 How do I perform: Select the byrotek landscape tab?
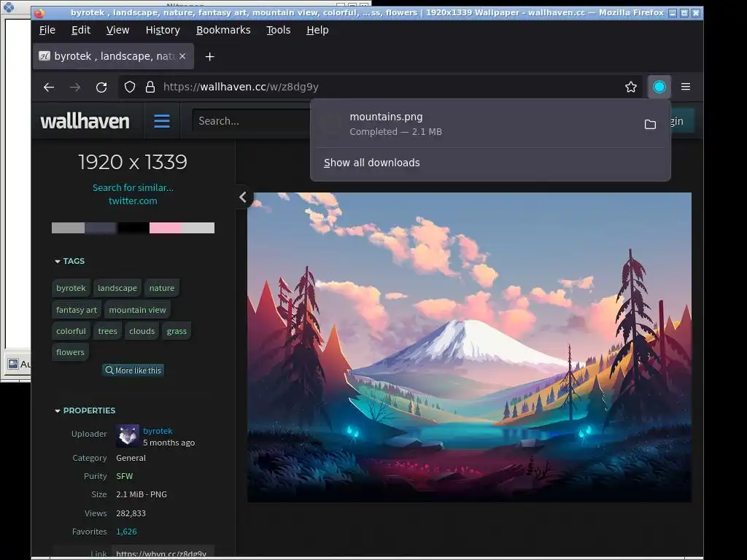point(113,56)
